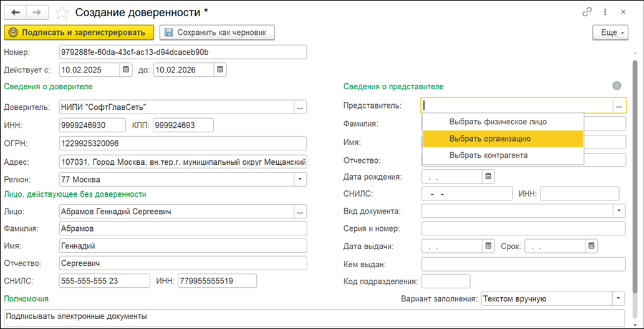Screen dimensions: 644x329
Task: Open calendar for 'Срок' field
Action: (592, 245)
